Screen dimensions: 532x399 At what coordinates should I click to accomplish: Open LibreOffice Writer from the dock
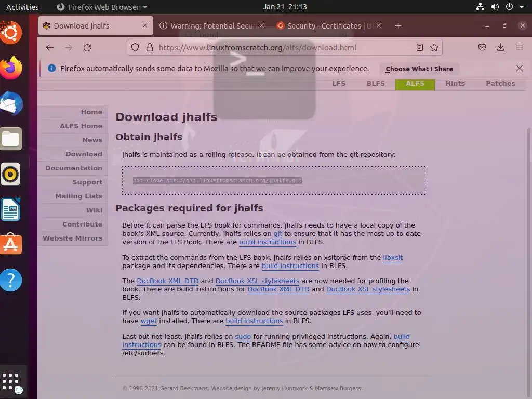[x=11, y=210]
